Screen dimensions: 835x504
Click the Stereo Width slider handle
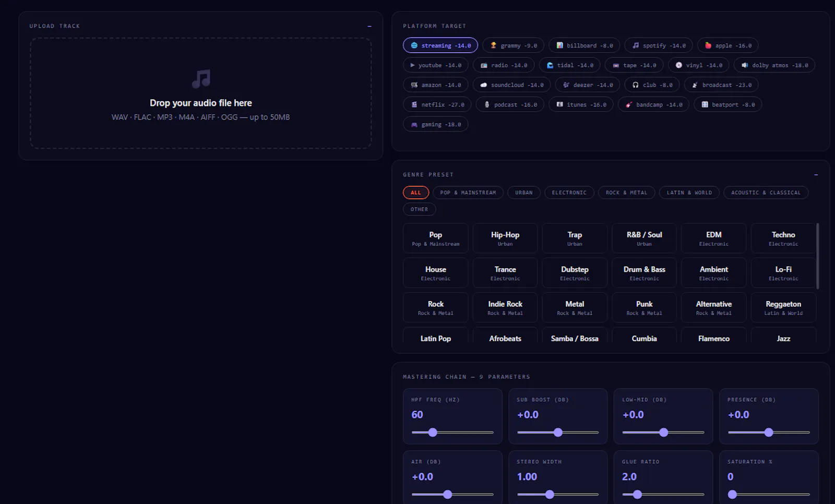tap(550, 495)
